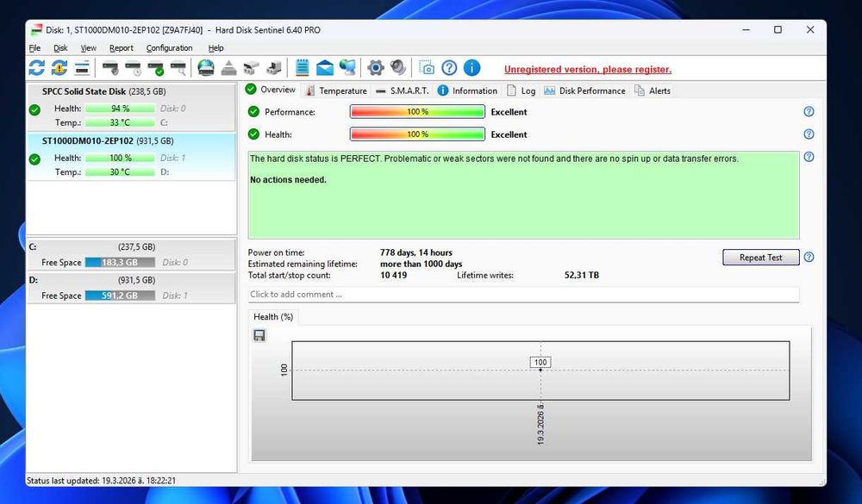Switch to the Overview tab
The image size is (862, 504).
(x=271, y=90)
